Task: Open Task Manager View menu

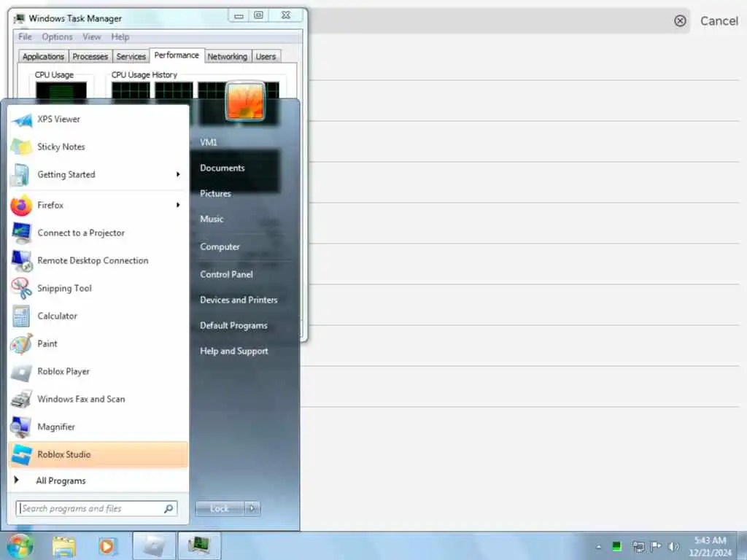Action: tap(91, 36)
